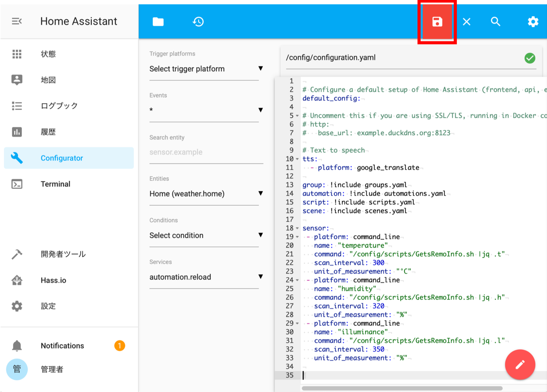Click the scan_interval: 320 line
547x392 pixels.
click(x=349, y=306)
